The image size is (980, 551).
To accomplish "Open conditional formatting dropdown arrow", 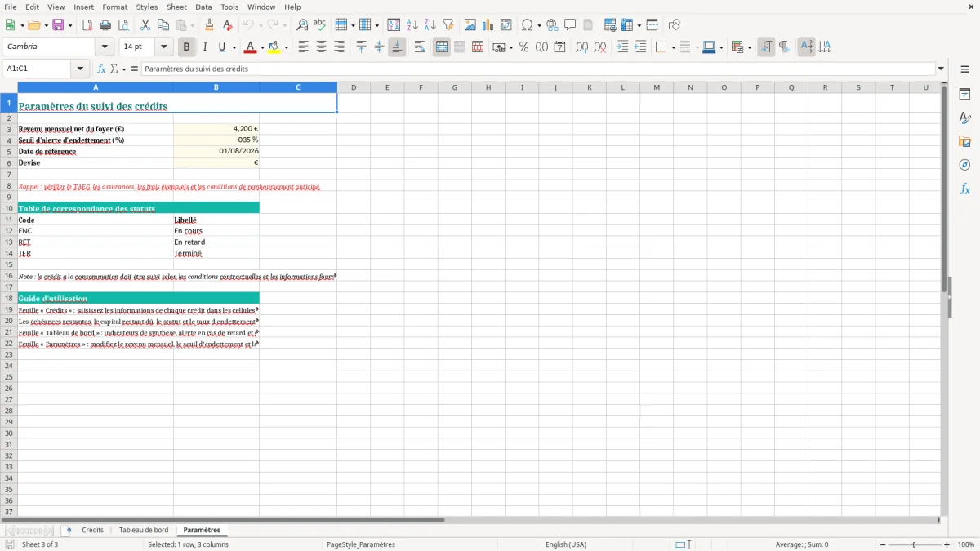I will click(x=749, y=47).
